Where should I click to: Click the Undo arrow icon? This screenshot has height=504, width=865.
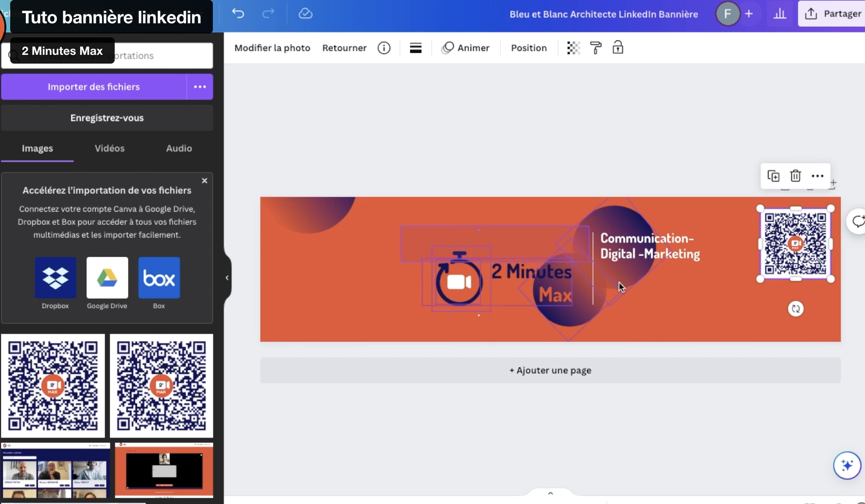238,14
